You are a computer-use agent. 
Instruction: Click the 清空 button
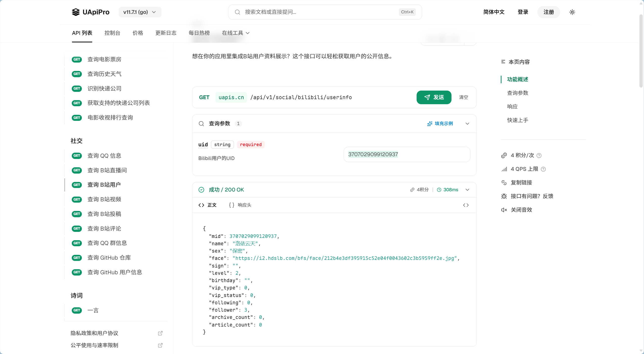tap(464, 97)
